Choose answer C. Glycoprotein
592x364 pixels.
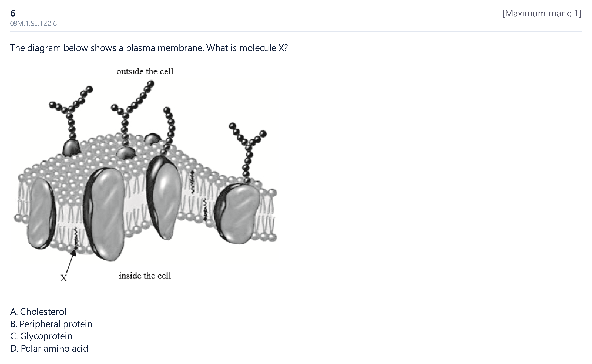41,336
